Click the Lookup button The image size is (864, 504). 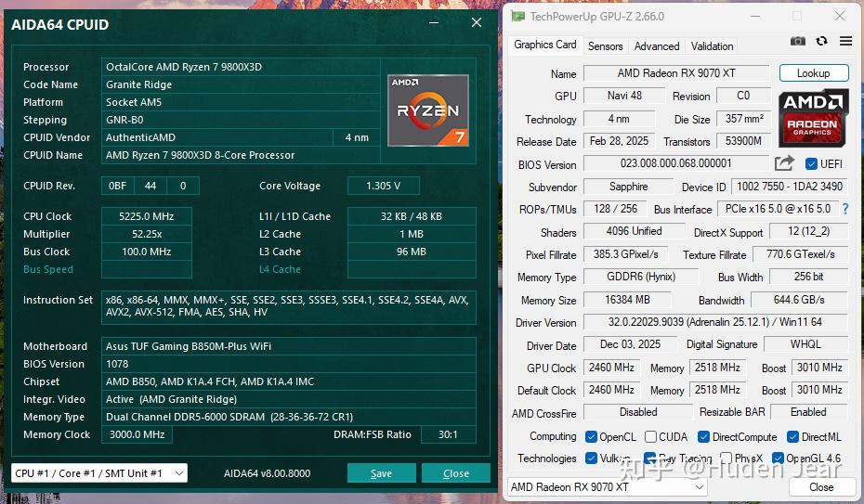click(x=813, y=73)
